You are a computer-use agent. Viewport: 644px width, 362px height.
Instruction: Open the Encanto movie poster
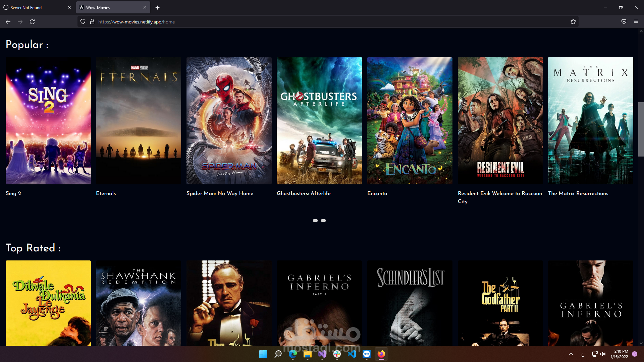pyautogui.click(x=410, y=121)
